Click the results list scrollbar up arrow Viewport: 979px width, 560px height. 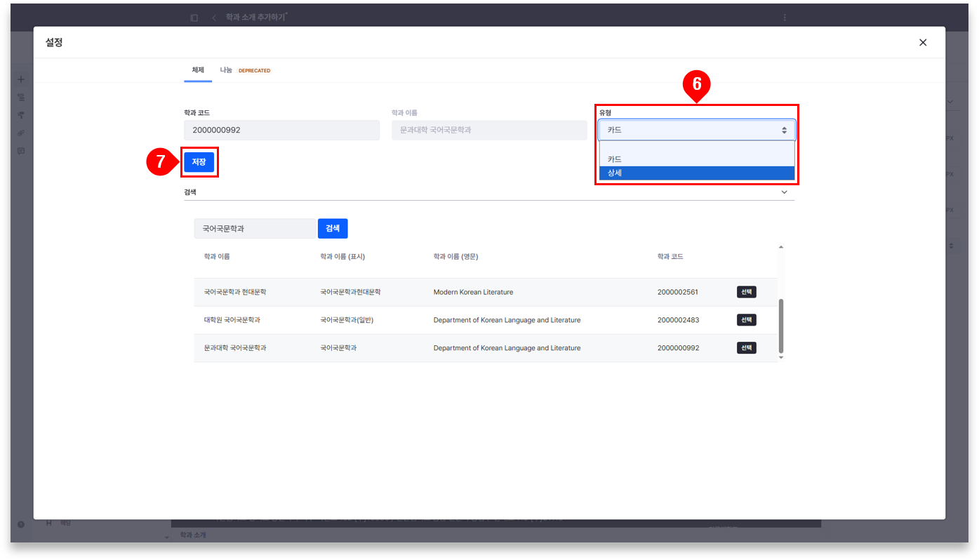[x=781, y=247]
